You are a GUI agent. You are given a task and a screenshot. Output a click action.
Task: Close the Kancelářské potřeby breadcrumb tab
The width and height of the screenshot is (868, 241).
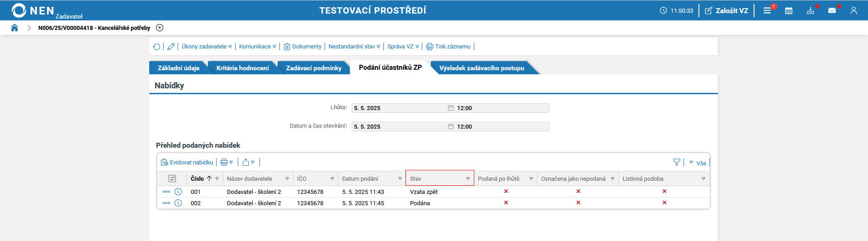click(x=160, y=28)
